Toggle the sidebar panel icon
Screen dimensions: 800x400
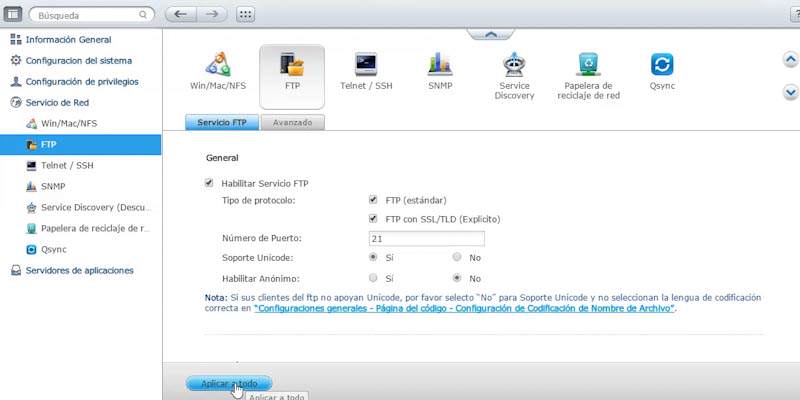pos(12,14)
